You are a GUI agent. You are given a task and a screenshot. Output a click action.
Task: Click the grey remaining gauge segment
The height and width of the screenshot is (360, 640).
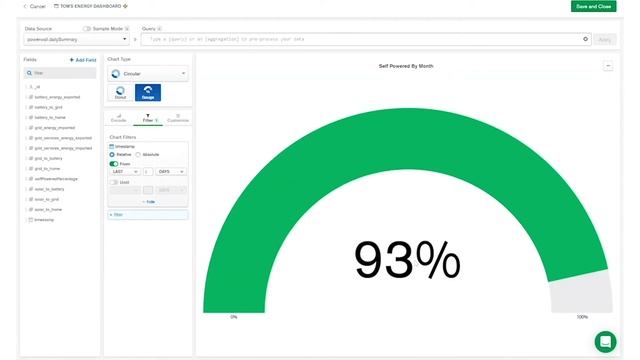point(582,292)
